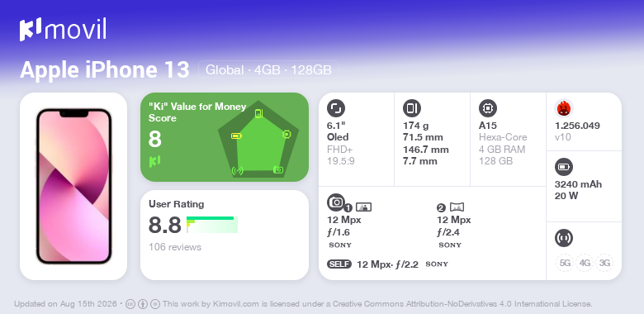Select the 3G network badge

pyautogui.click(x=604, y=263)
